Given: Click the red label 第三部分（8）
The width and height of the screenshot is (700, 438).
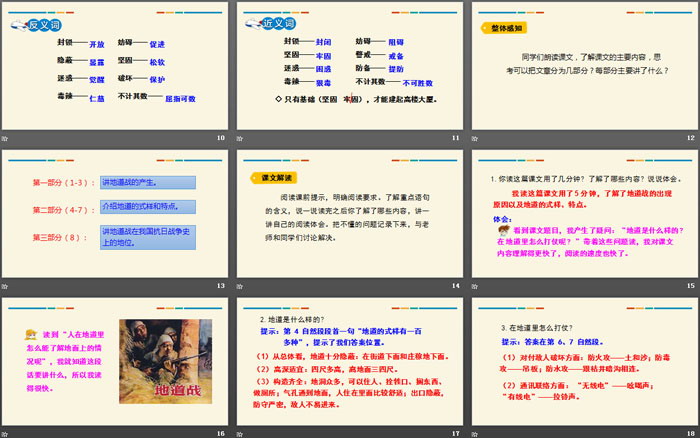Looking at the screenshot, I should coord(59,238).
